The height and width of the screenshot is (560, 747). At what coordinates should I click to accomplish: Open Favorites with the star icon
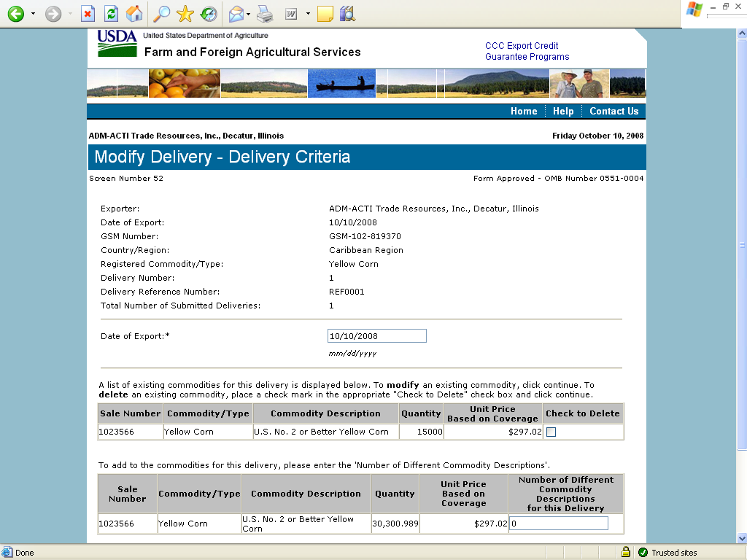[x=185, y=14]
